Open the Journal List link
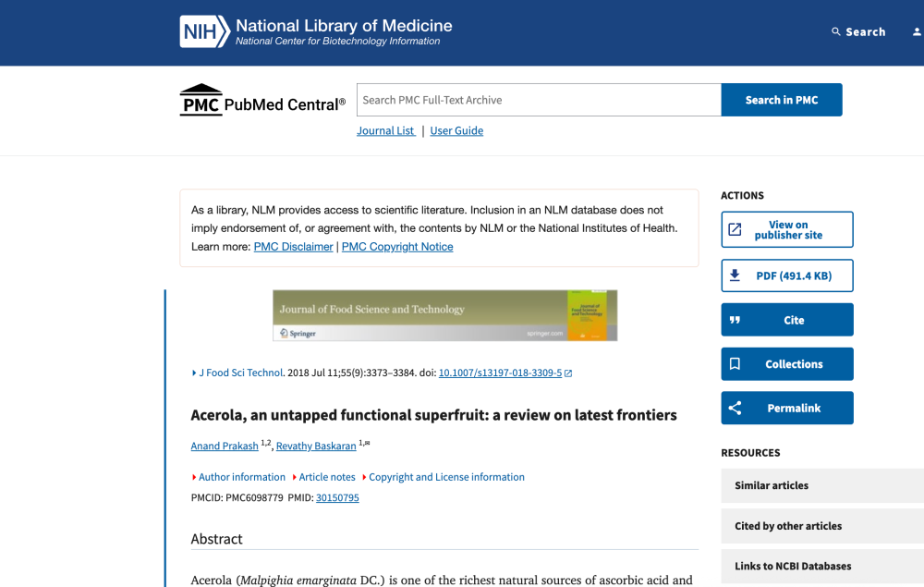Screen dimensions: 924x587 [386, 131]
